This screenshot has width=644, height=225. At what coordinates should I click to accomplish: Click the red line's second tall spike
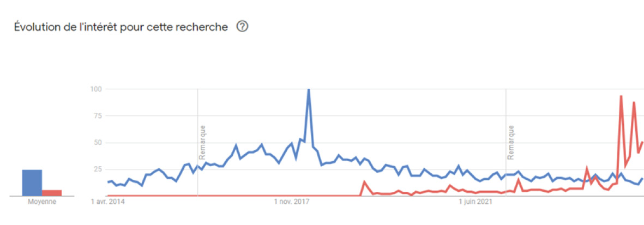click(x=634, y=102)
